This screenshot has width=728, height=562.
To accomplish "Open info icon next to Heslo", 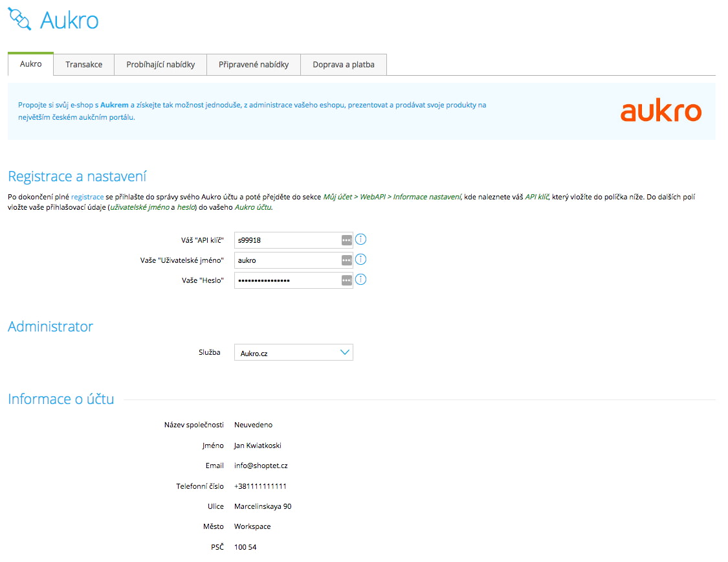I will [x=360, y=279].
